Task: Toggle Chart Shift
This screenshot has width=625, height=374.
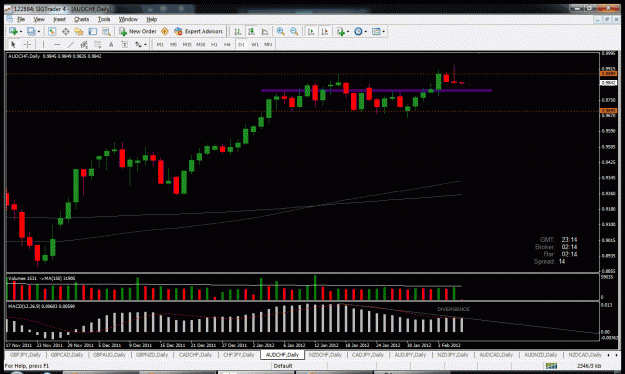Action: pyautogui.click(x=325, y=31)
